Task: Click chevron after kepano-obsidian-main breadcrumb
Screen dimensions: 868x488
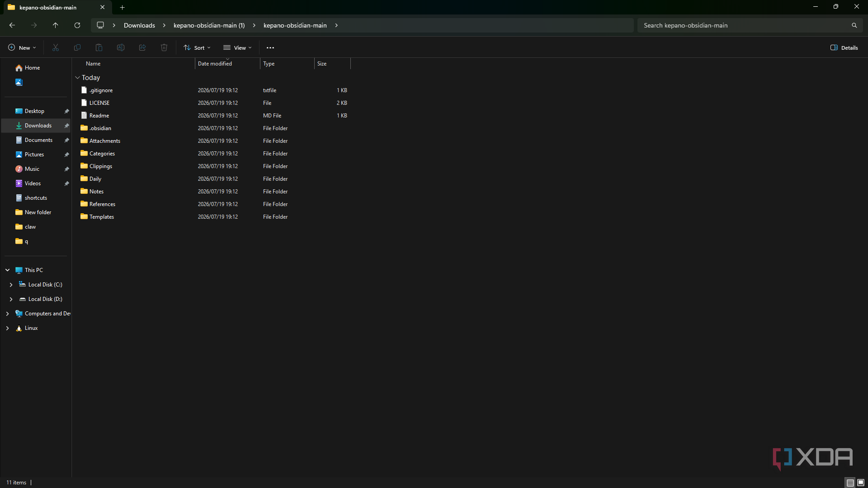Action: tap(336, 25)
